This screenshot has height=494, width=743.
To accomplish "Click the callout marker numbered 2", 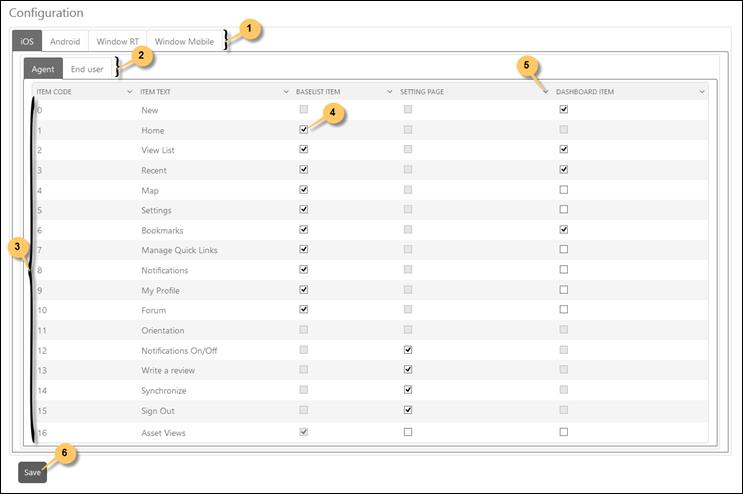I will point(142,57).
